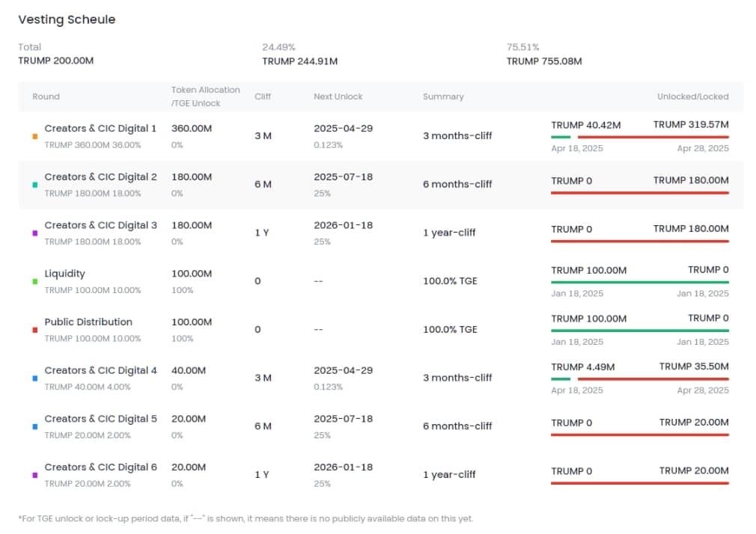Click Creators & CIC Digital 4 progress bar
Screen dimensions: 756x534
click(x=639, y=379)
